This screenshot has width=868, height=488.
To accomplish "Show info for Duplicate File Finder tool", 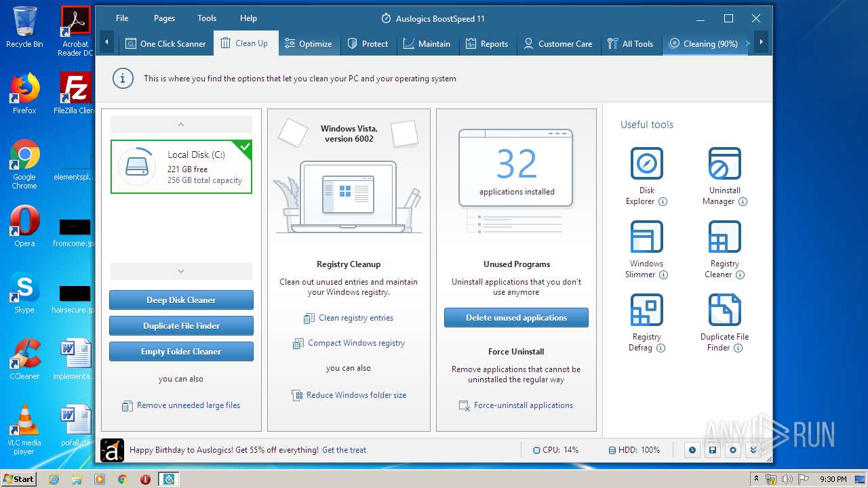I will coord(738,348).
